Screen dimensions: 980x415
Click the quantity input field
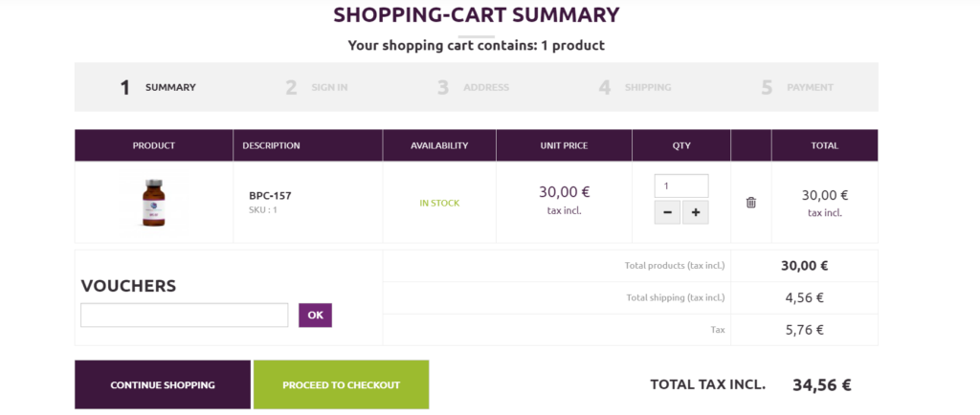680,186
